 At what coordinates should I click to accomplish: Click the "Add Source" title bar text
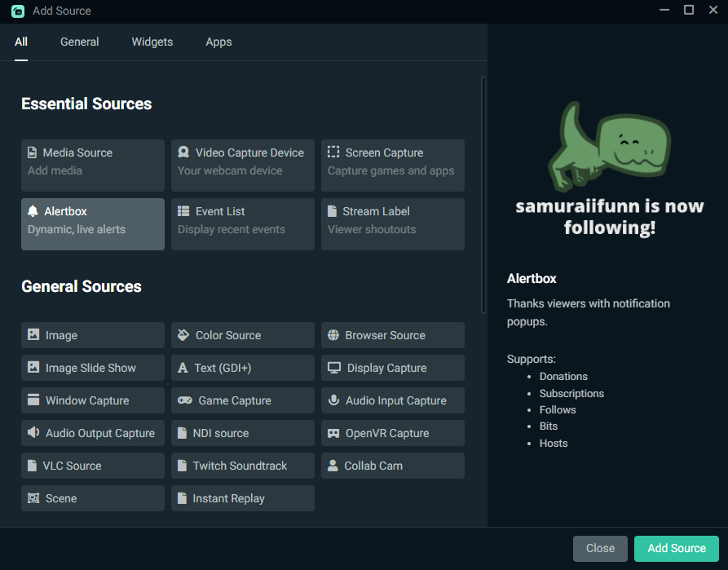pyautogui.click(x=62, y=11)
